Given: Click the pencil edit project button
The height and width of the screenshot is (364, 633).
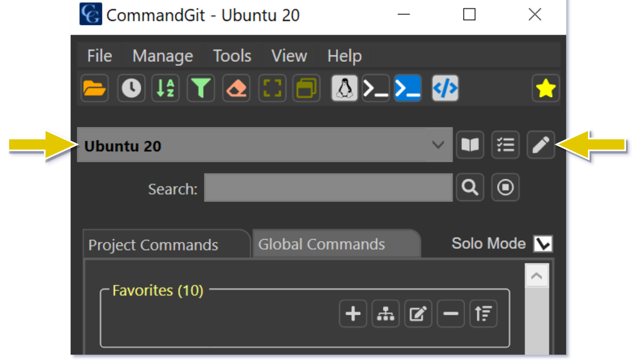Looking at the screenshot, I should pyautogui.click(x=540, y=145).
